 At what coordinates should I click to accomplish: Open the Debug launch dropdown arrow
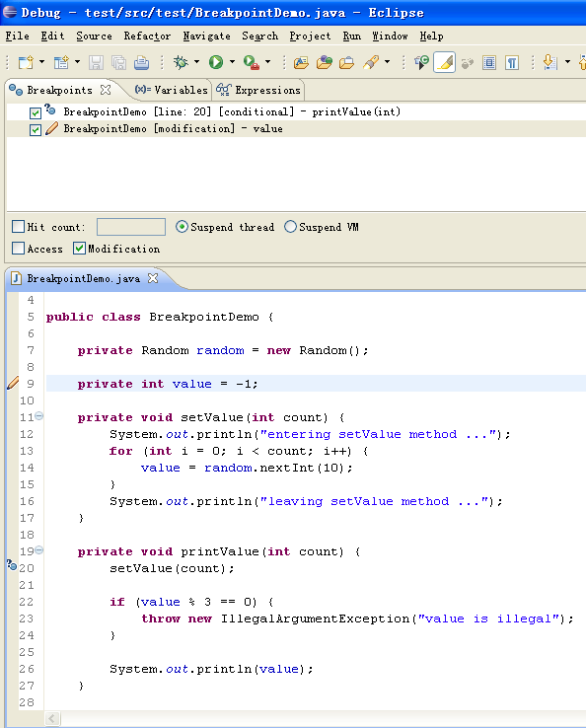(x=196, y=62)
